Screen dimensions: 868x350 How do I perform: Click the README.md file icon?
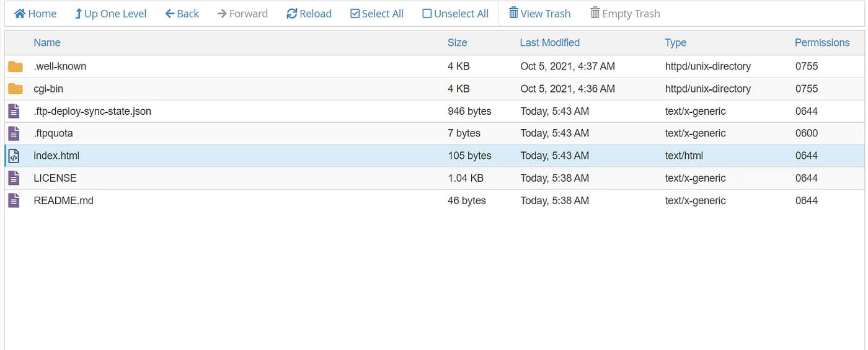(14, 200)
